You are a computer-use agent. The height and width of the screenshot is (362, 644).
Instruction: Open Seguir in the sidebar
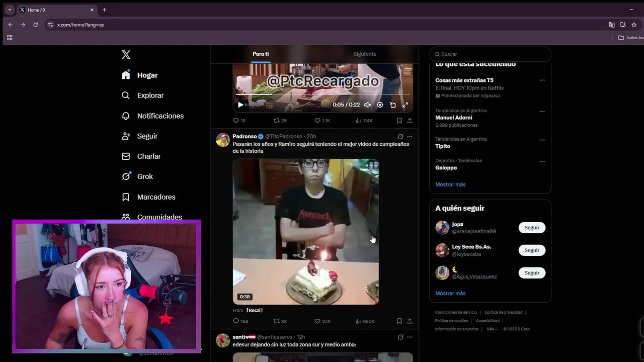pos(139,136)
